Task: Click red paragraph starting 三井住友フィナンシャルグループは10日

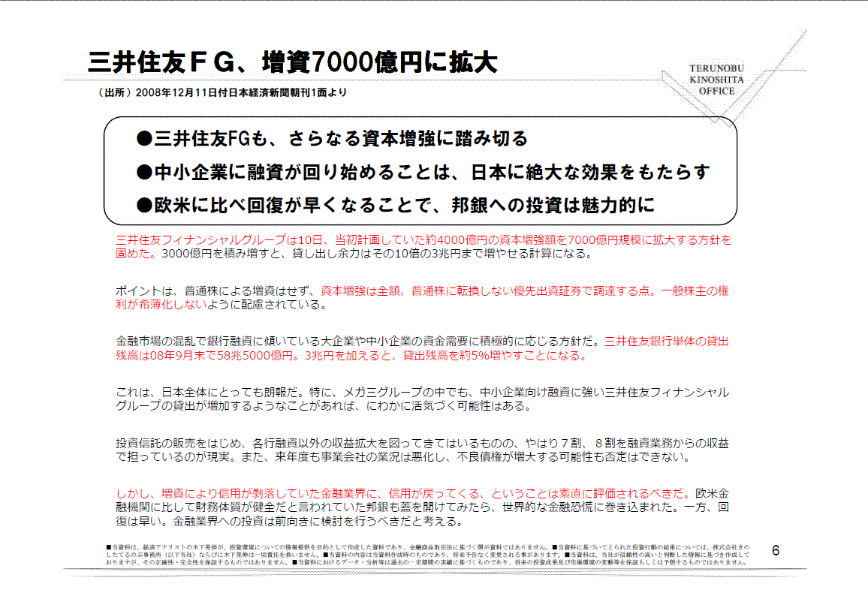Action: [423, 247]
